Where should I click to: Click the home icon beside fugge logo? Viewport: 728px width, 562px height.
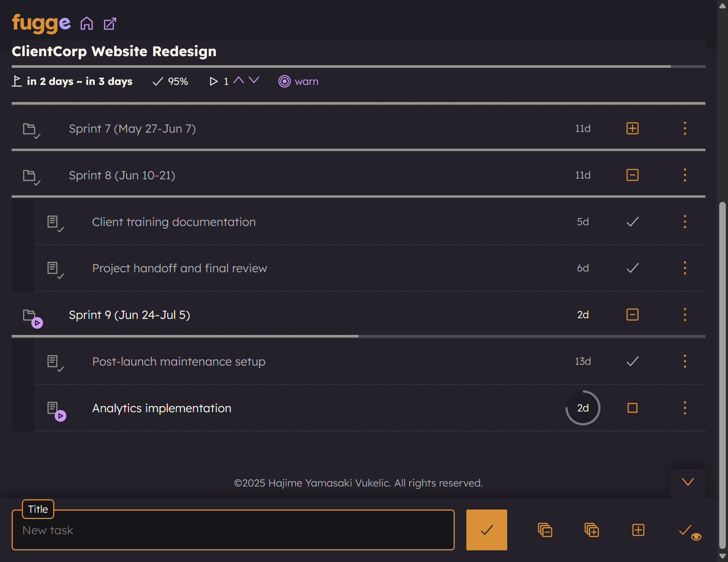click(x=87, y=24)
